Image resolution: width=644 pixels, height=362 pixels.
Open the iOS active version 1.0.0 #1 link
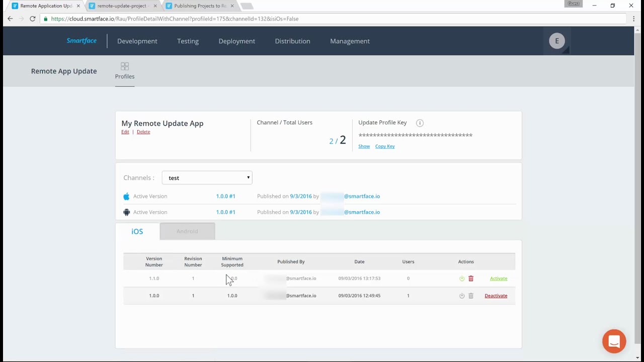225,196
